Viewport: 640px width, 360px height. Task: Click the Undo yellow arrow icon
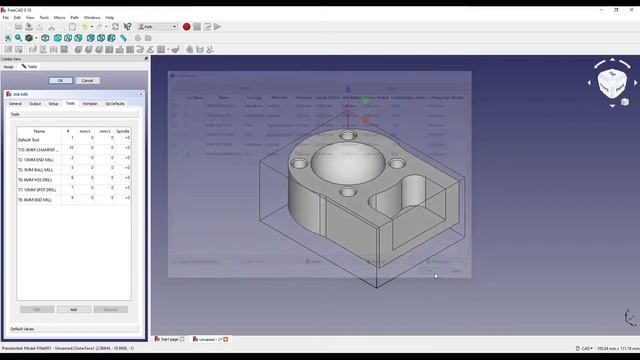click(84, 27)
